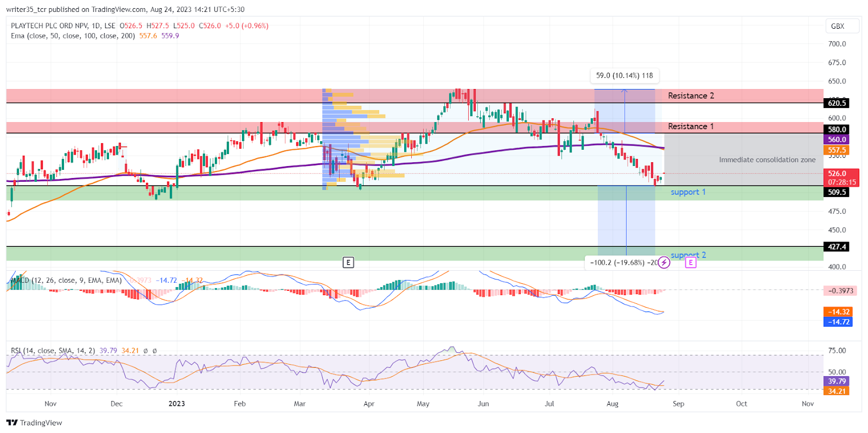Click the -100.2 (-19.68%) measurement label
Viewport: 868px width, 433px height.
[x=623, y=263]
